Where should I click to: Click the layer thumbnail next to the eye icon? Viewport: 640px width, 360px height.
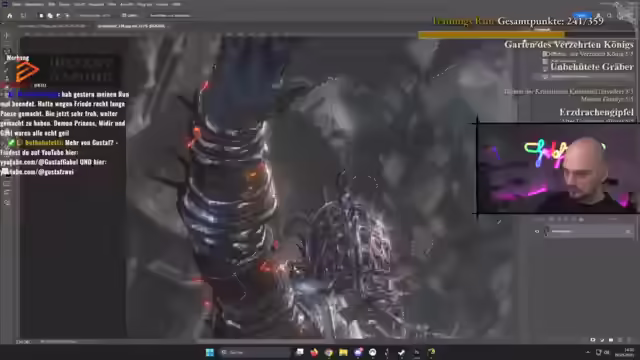pyautogui.click(x=547, y=231)
